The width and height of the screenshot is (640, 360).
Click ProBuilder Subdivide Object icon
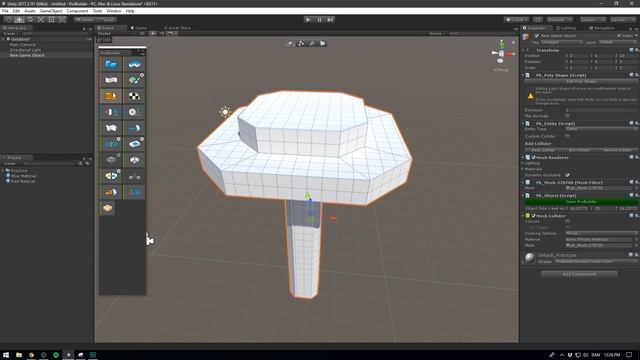(x=111, y=144)
